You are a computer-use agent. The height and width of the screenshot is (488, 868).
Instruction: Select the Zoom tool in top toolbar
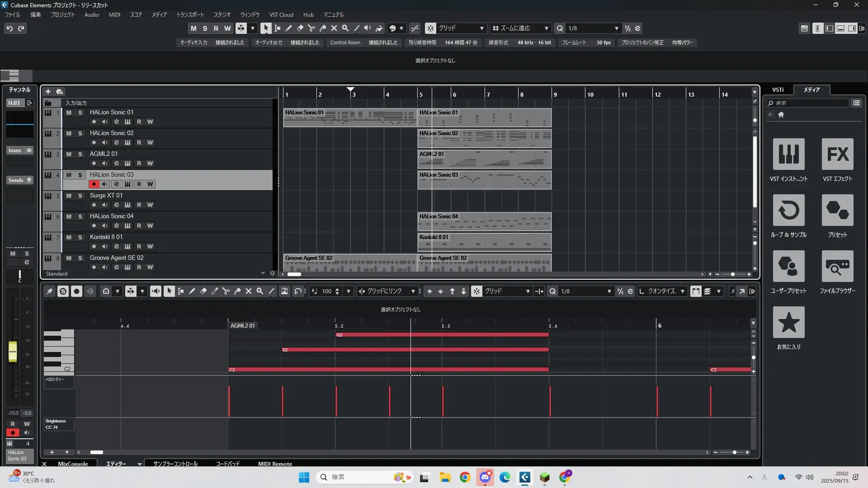345,28
